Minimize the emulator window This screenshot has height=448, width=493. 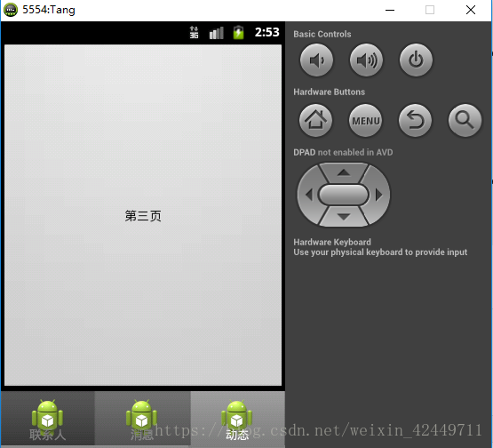pos(390,10)
